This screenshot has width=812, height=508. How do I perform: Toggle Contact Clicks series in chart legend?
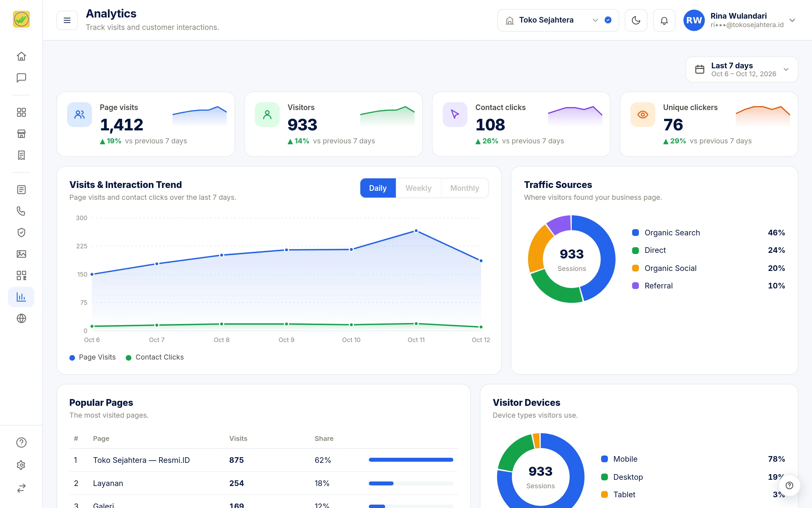coord(155,357)
